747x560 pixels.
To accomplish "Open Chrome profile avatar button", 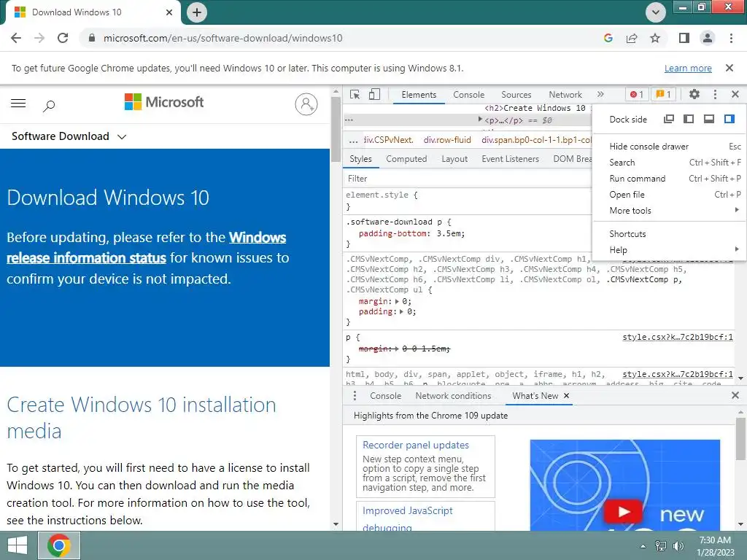I will (708, 38).
